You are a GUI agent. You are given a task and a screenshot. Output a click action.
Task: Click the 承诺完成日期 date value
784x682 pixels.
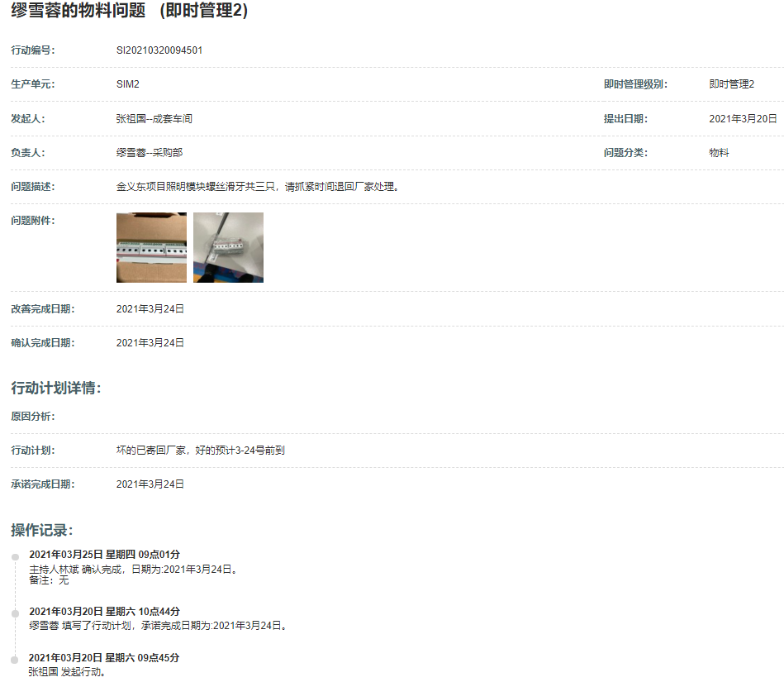(150, 484)
